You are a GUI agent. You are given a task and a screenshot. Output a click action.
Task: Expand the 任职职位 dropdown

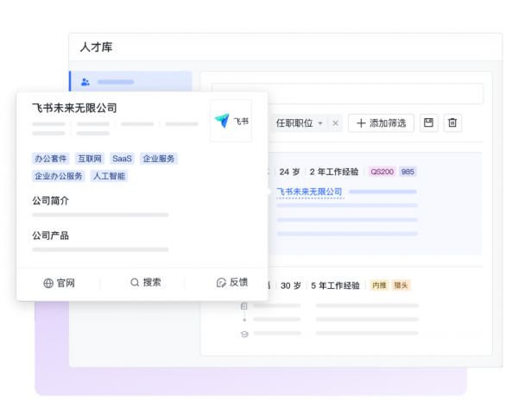[320, 123]
